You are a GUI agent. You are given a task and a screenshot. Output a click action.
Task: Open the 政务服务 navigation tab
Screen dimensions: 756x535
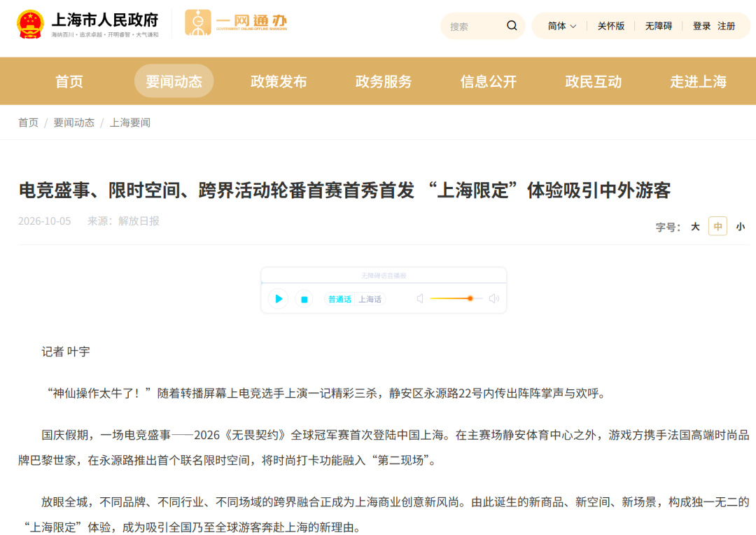point(384,81)
